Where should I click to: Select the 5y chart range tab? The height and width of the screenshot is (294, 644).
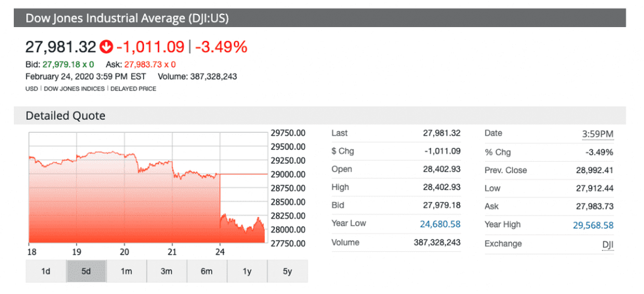(287, 271)
